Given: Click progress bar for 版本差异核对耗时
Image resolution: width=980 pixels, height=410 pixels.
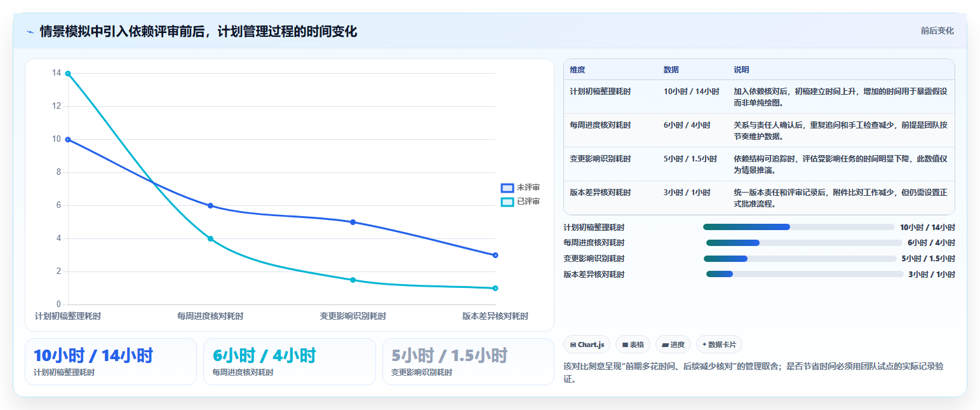Looking at the screenshot, I should [805, 275].
